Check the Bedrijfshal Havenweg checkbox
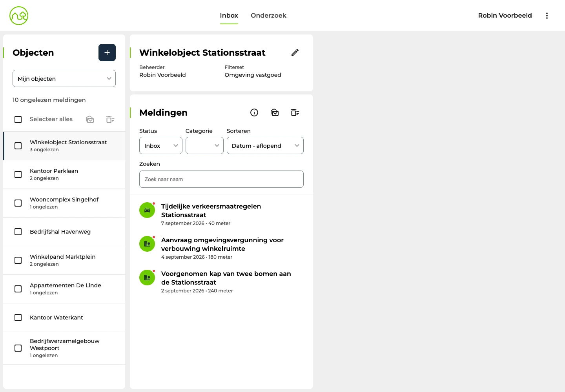The width and height of the screenshot is (565, 392). [x=18, y=232]
